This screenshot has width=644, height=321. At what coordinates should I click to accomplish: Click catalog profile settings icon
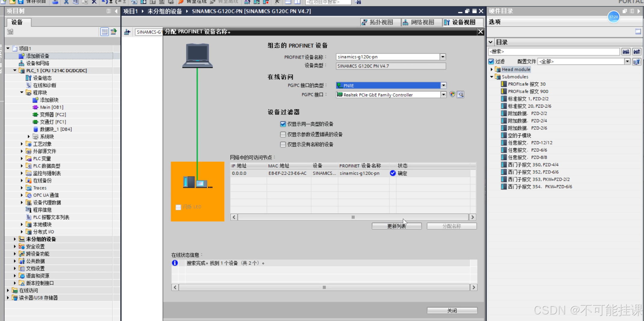637,62
